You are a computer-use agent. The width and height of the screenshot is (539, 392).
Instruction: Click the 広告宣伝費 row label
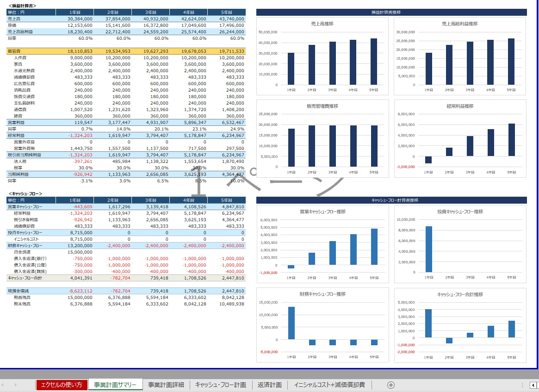(x=24, y=84)
